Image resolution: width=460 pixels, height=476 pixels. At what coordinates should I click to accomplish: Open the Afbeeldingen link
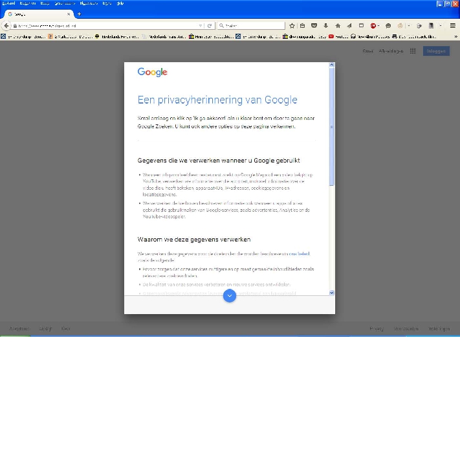pos(391,51)
